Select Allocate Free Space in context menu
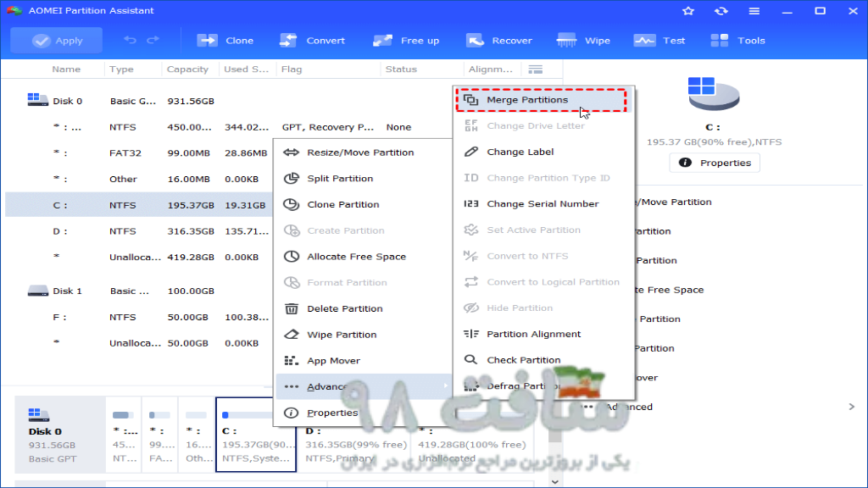868x488 pixels. point(364,256)
